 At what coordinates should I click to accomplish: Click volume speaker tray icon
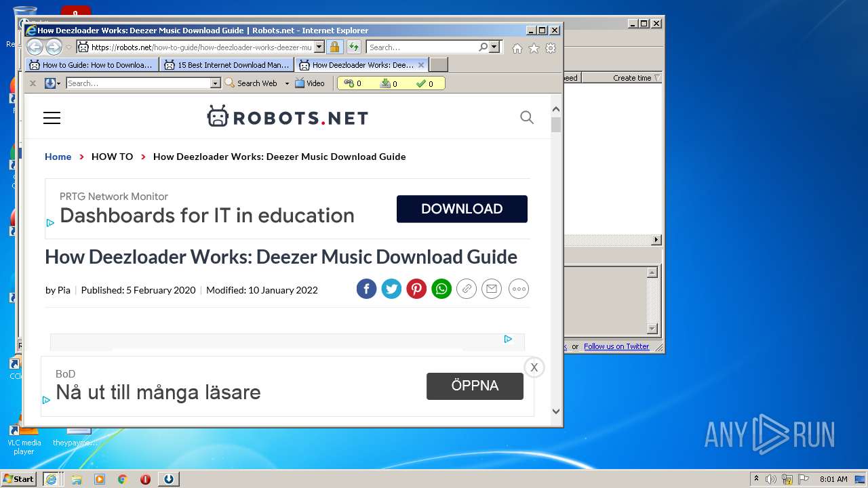[x=770, y=479]
